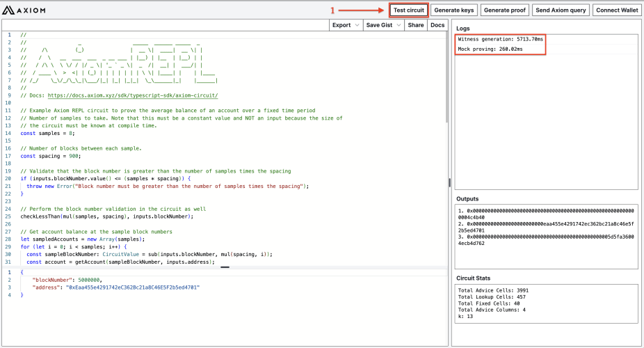Open the Docs link in toolbar
The image size is (644, 348).
tap(437, 25)
